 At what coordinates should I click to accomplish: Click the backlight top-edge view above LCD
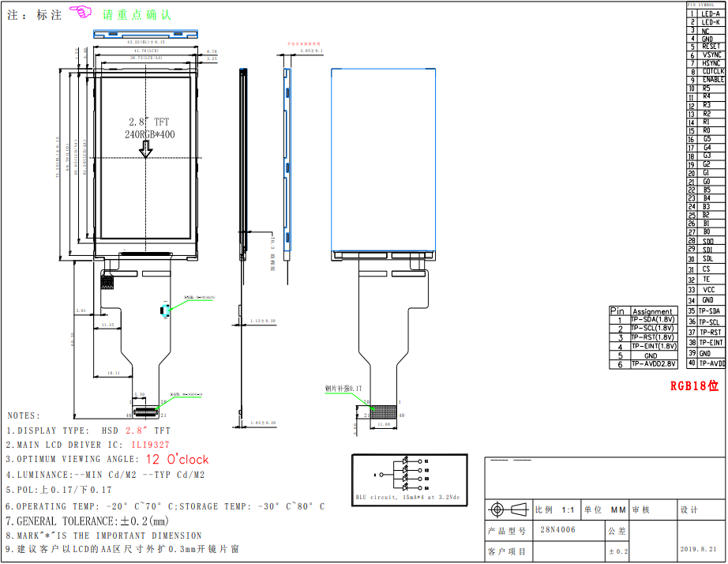click(x=145, y=33)
